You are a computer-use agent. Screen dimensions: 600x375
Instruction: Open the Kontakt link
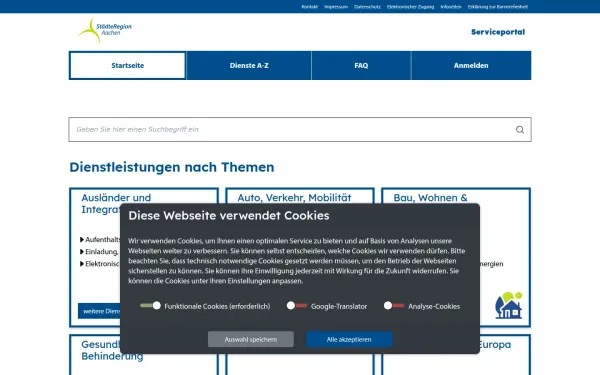tap(310, 7)
